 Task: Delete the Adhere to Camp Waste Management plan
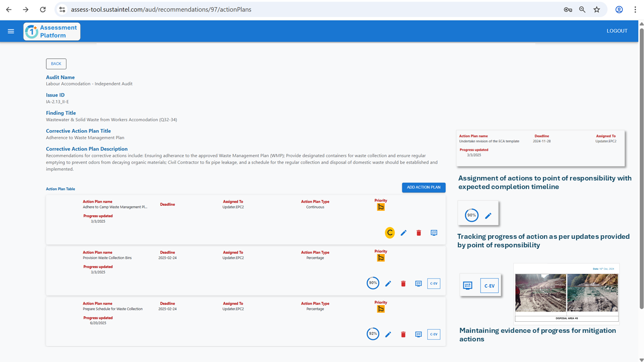(419, 233)
